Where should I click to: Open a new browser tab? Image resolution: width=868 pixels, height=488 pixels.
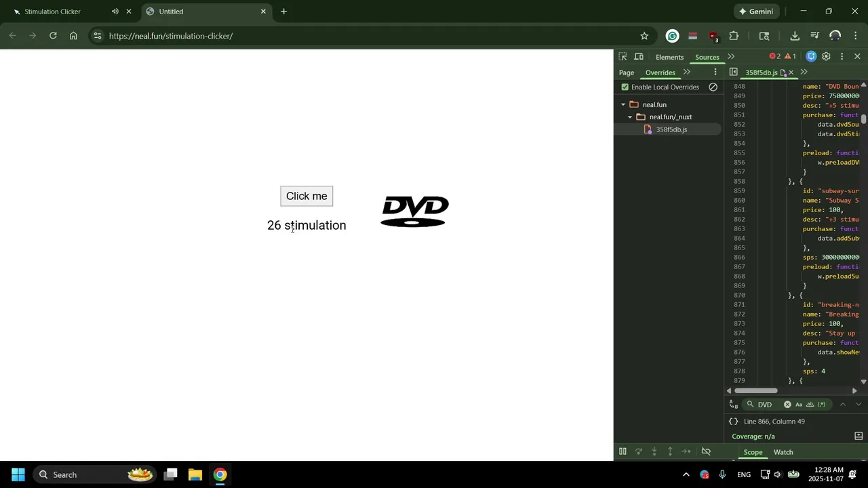tap(283, 12)
